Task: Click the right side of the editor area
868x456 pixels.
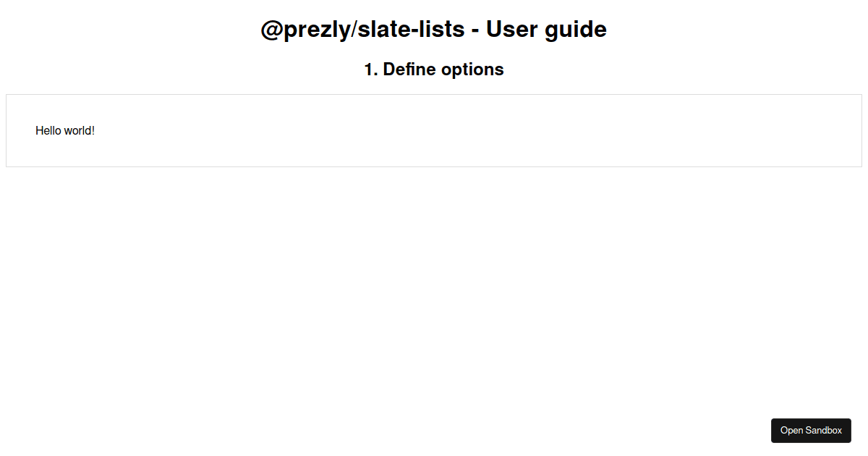Action: 796,130
